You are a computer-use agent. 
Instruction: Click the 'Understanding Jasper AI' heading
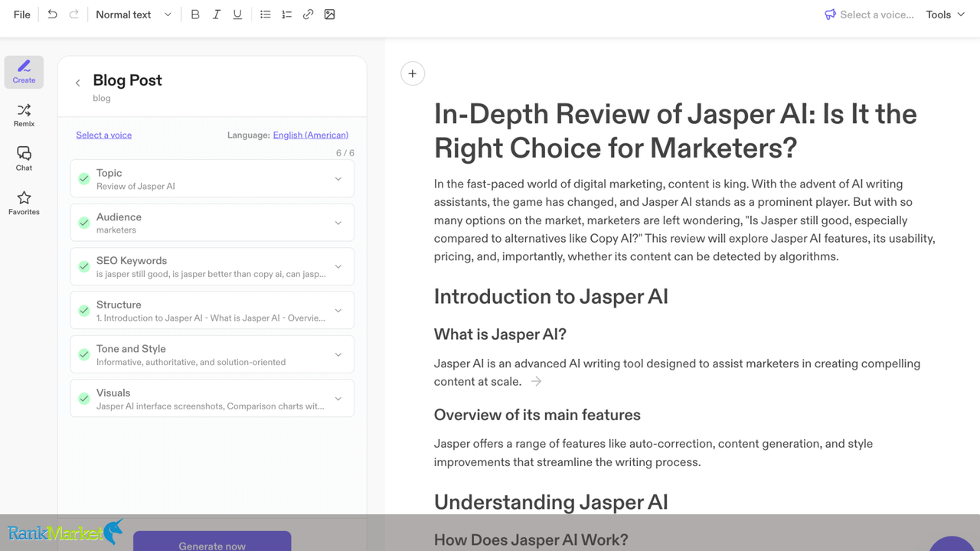pyautogui.click(x=550, y=502)
